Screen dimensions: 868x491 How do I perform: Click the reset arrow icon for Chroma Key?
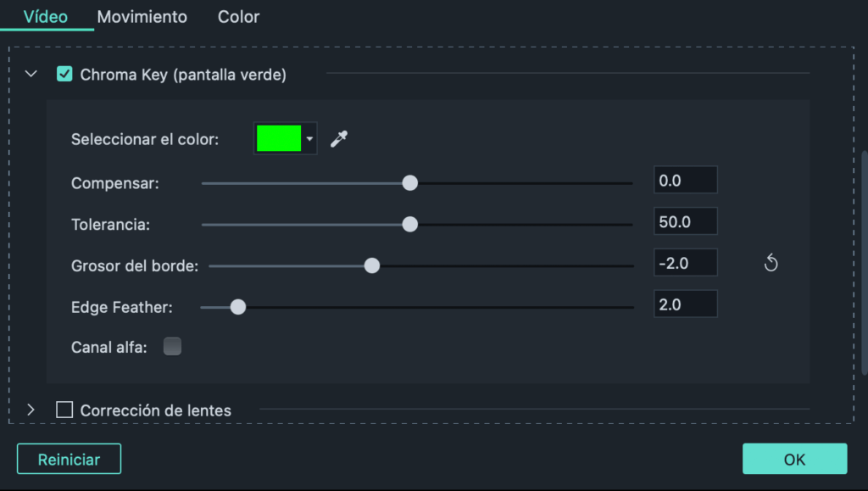[x=771, y=263]
